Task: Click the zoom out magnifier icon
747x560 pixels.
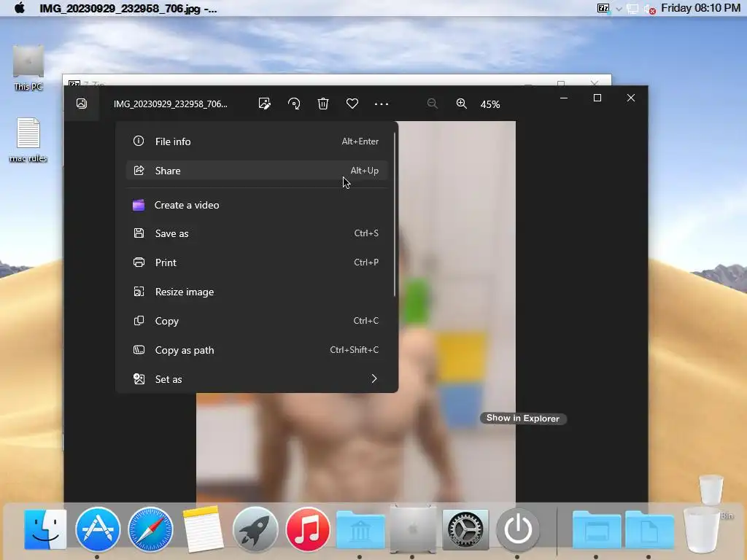Action: tap(432, 104)
